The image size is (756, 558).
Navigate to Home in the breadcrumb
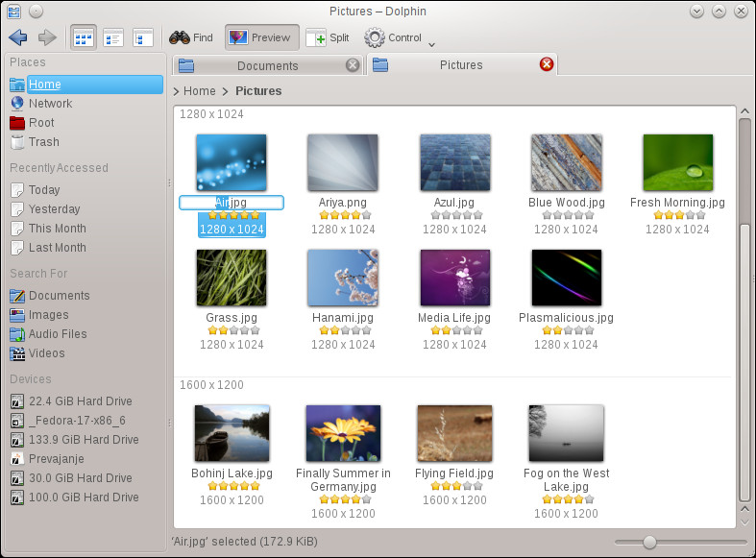tap(200, 91)
